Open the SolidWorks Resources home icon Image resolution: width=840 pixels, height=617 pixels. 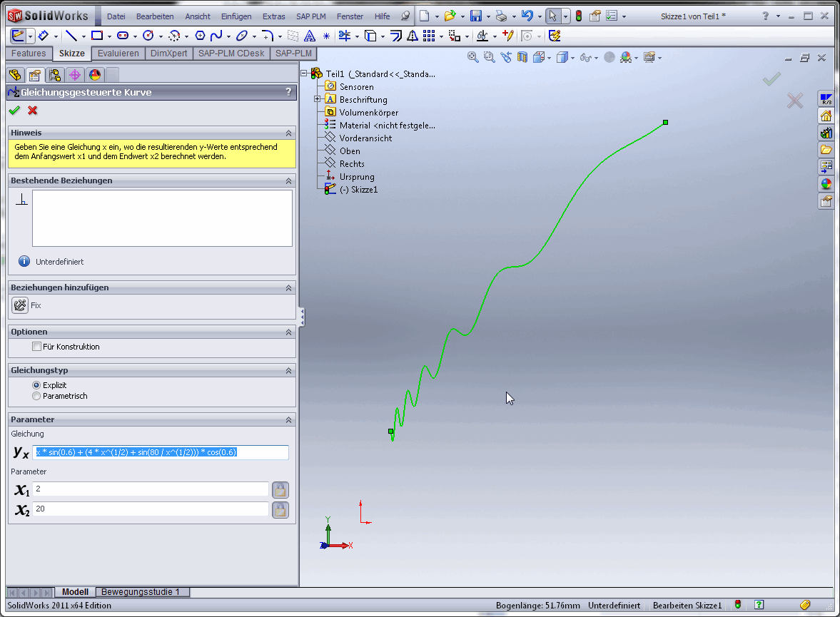tap(826, 116)
